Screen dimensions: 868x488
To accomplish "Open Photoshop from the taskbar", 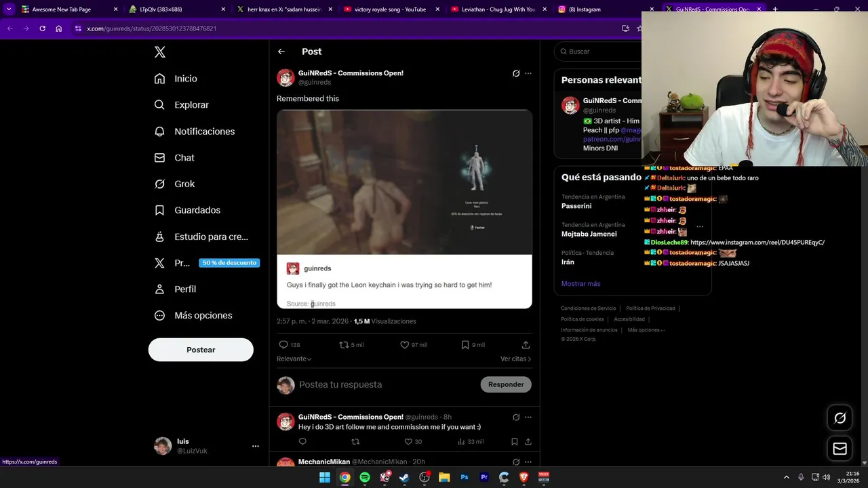I will click(465, 477).
